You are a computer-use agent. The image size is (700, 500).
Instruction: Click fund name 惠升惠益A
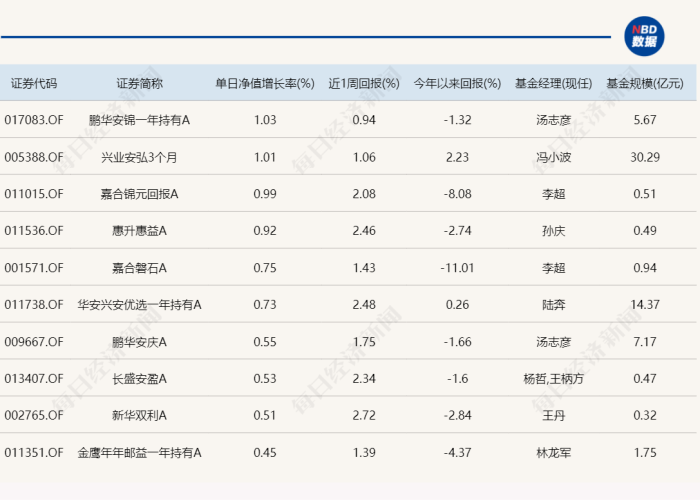click(139, 231)
